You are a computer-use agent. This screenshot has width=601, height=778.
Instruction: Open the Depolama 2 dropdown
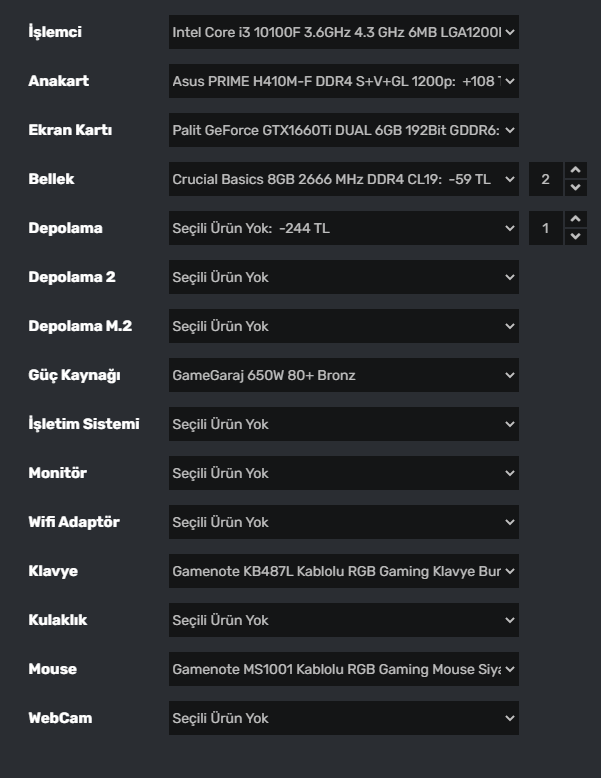343,277
